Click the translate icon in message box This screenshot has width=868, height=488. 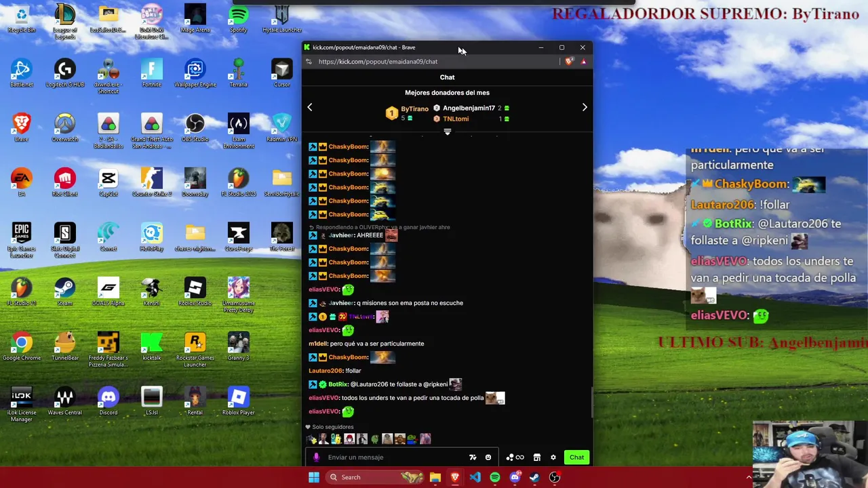(x=473, y=457)
